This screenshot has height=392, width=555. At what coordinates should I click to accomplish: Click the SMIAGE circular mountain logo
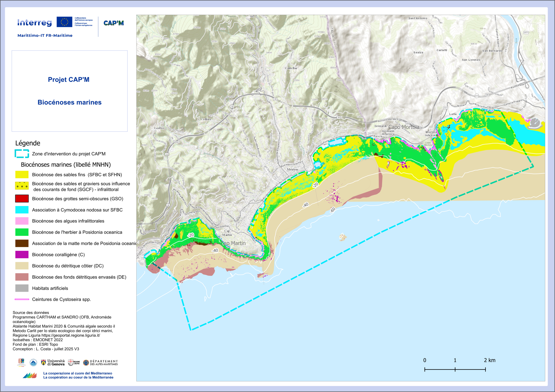point(33,363)
